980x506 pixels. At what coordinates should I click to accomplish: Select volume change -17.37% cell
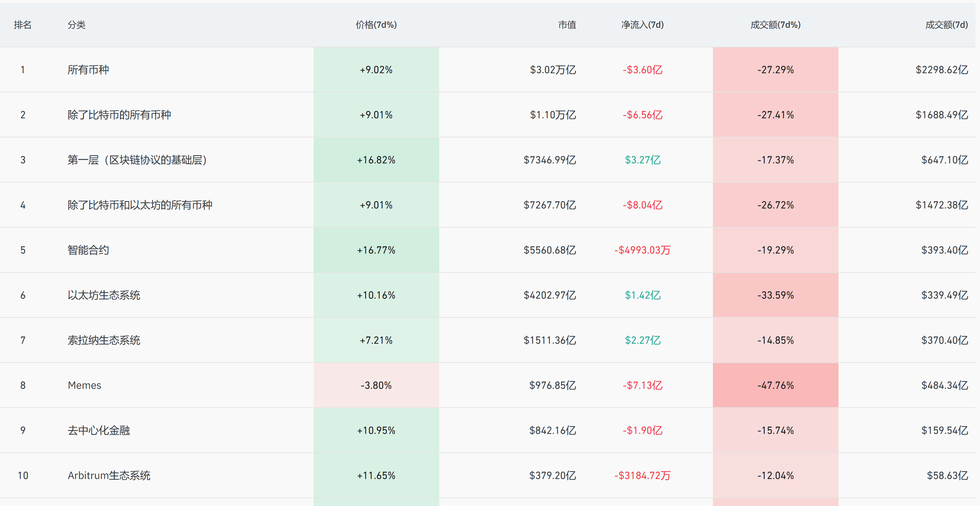click(775, 160)
